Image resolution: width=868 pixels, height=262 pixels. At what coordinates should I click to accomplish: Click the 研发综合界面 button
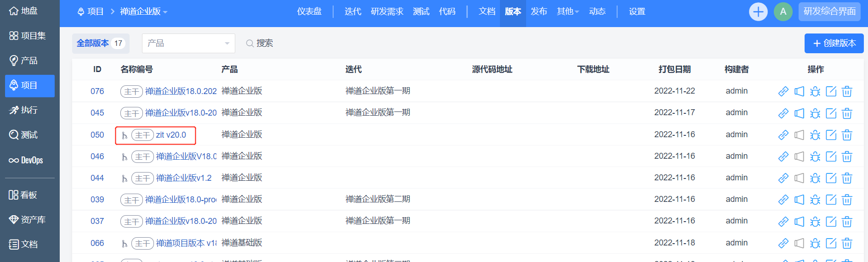(x=829, y=11)
